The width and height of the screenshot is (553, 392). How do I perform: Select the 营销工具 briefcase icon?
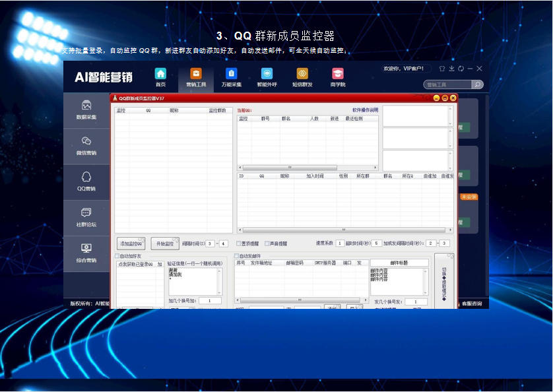(x=196, y=74)
